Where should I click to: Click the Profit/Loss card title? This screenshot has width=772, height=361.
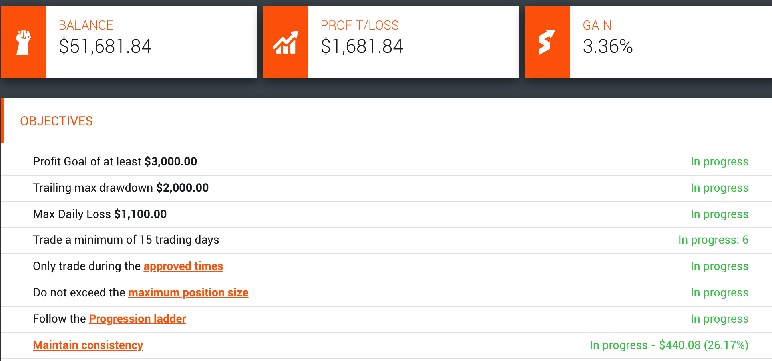click(359, 25)
